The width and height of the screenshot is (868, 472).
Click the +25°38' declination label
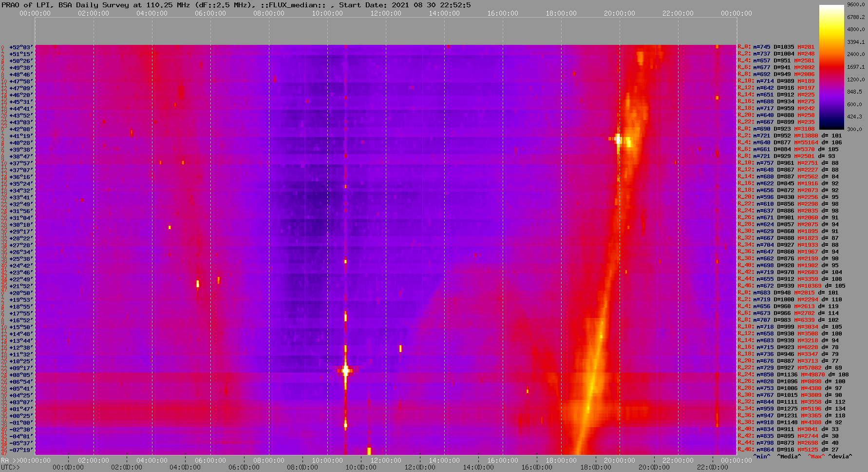[x=21, y=259]
